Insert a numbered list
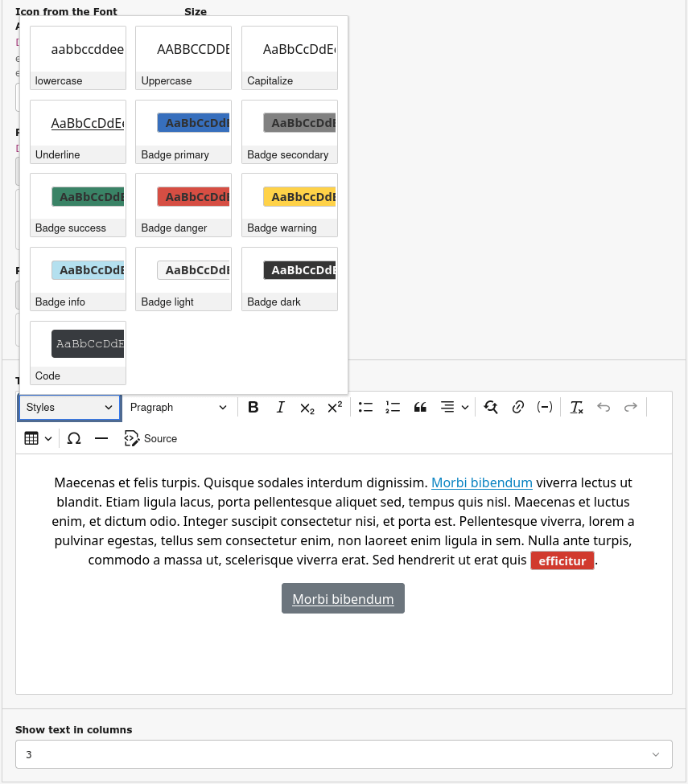The height and width of the screenshot is (784, 688). [393, 408]
